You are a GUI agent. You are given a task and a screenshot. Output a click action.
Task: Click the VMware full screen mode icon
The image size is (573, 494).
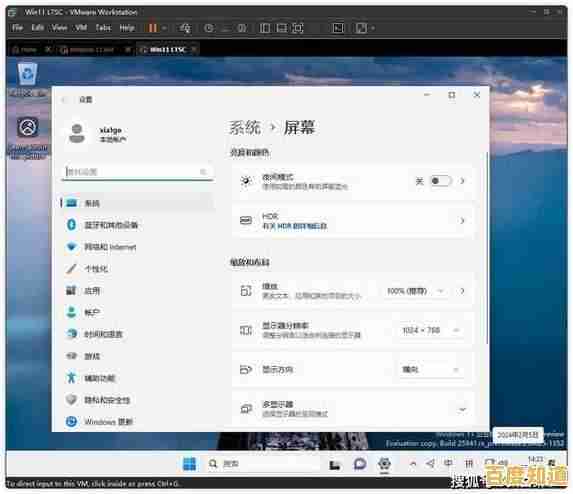pyautogui.click(x=298, y=28)
